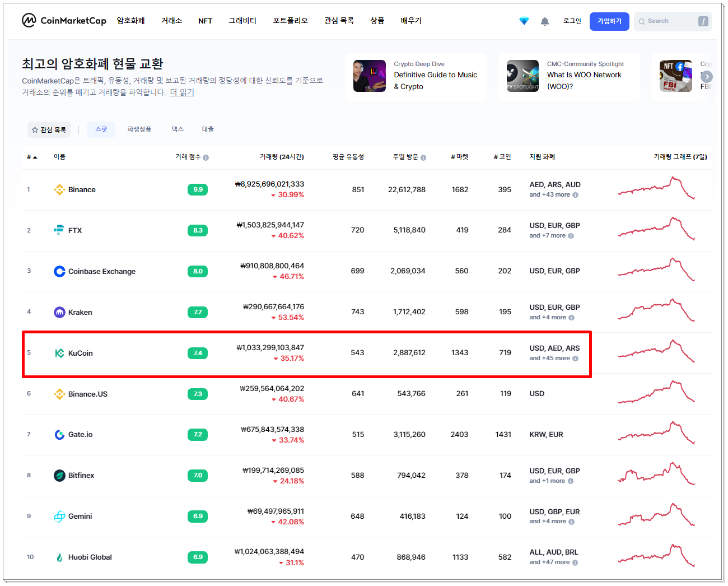
Task: Click Gemini 7-day volume graph
Action: [x=656, y=515]
